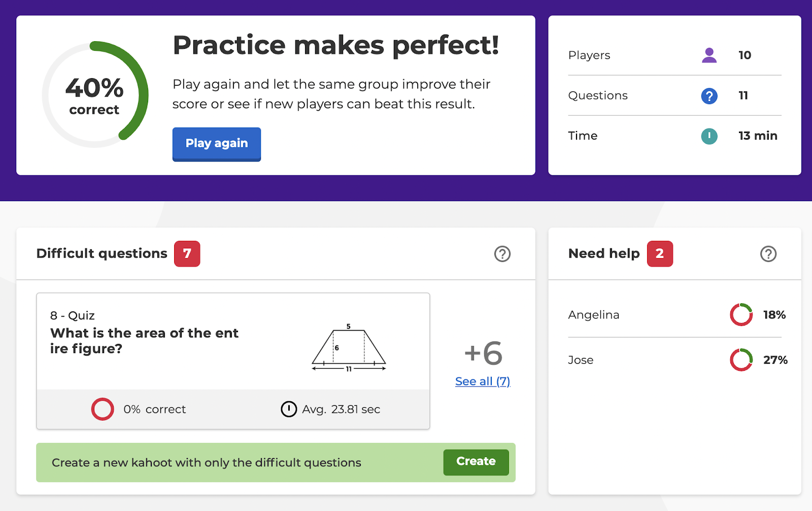Click the red Need help count badge

pyautogui.click(x=659, y=254)
